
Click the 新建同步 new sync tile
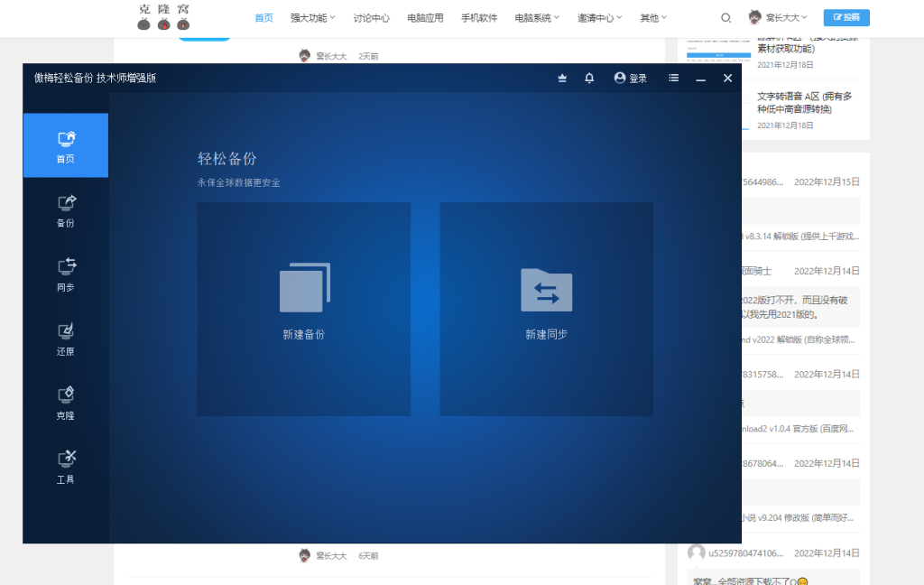pos(546,309)
